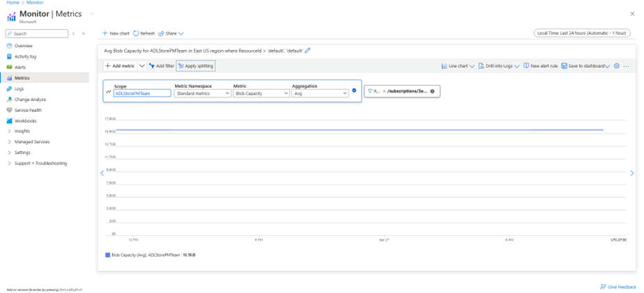
Task: Collapse the sidebar with double chevron
Action: (84, 33)
